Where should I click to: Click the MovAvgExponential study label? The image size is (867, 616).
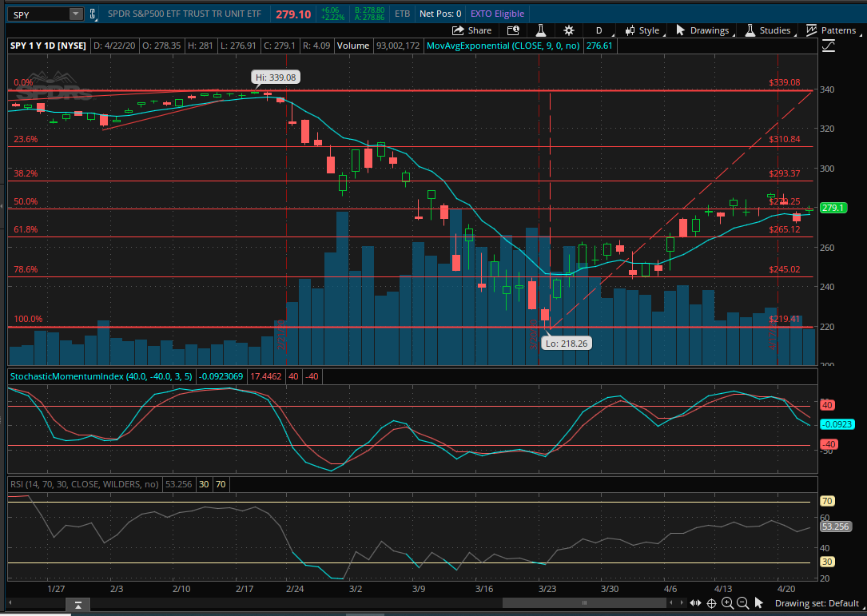[x=503, y=46]
